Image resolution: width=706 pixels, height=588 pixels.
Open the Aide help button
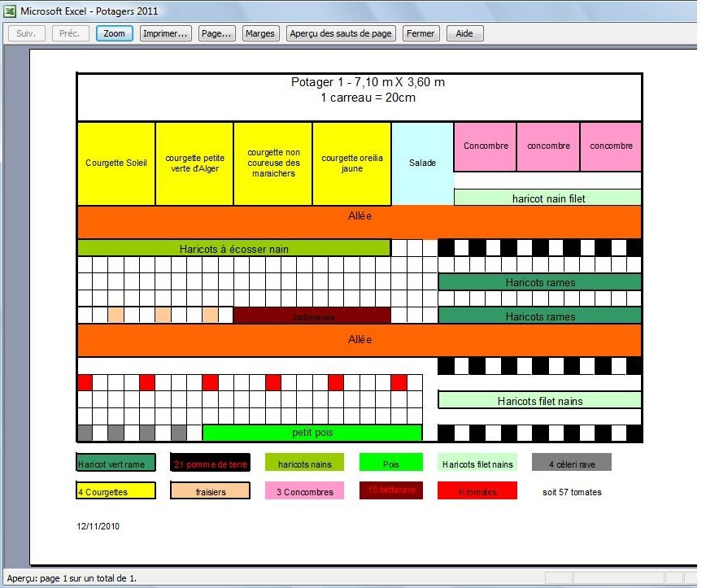464,33
